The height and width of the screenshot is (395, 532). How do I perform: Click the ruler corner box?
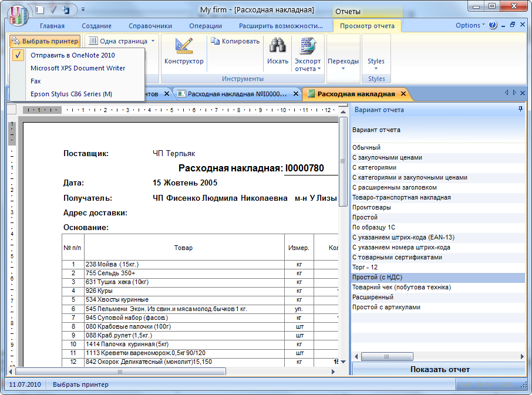pyautogui.click(x=12, y=110)
